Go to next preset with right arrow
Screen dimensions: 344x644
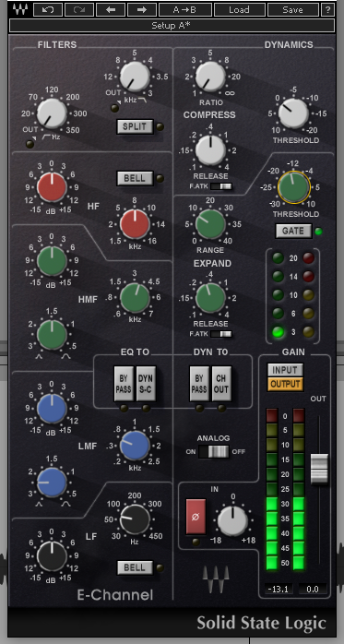pos(142,9)
